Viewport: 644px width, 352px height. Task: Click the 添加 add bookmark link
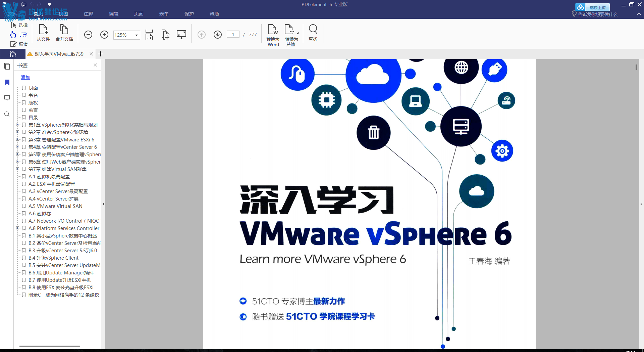pyautogui.click(x=25, y=77)
